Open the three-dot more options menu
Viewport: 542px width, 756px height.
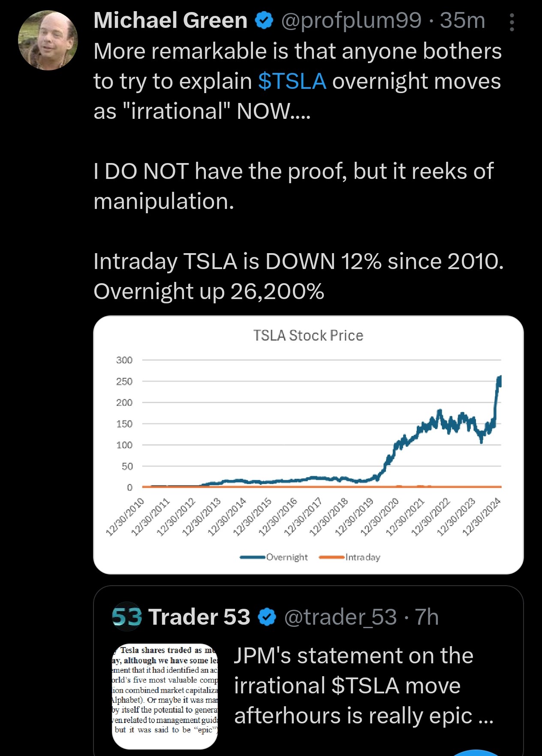click(512, 22)
